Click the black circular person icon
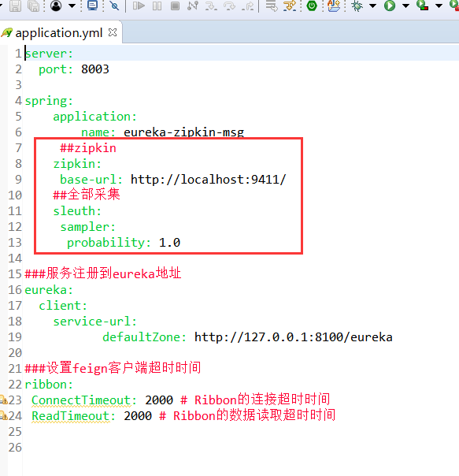This screenshot has height=476, width=459. click(56, 6)
